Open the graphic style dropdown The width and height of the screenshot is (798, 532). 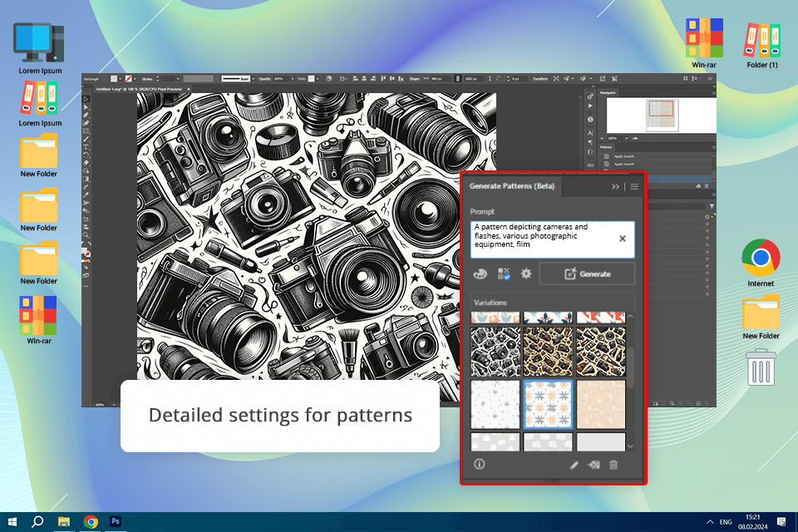[318, 79]
